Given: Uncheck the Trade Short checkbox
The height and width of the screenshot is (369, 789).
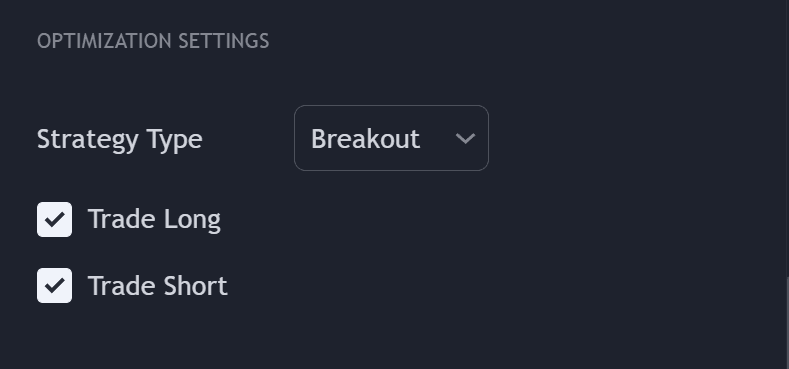Looking at the screenshot, I should [x=54, y=285].
